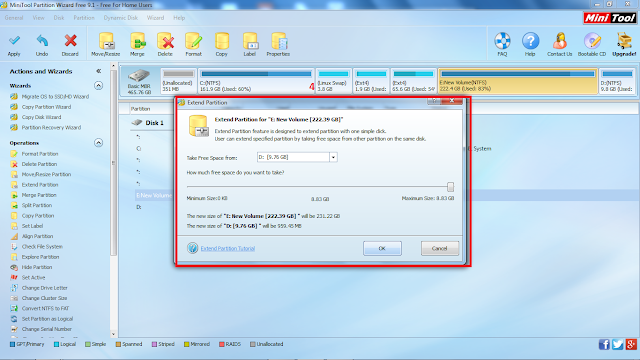
Task: Choose Set Label operation
Action: [x=32, y=226]
